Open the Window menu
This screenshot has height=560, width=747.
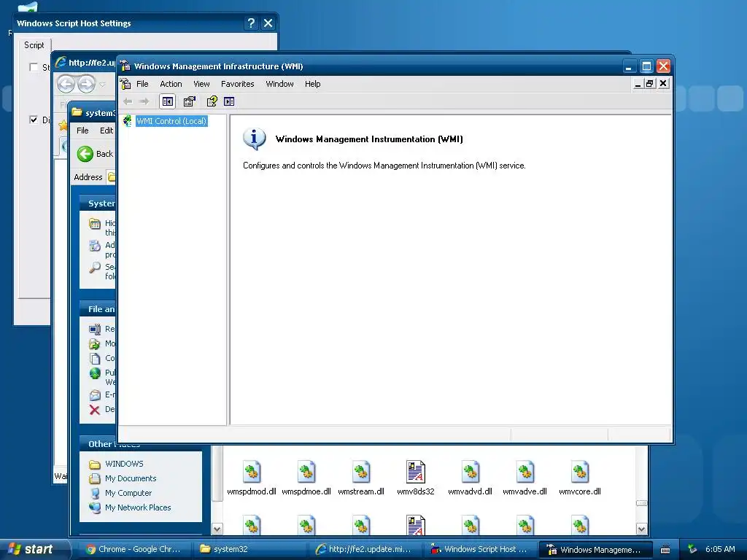(x=279, y=84)
